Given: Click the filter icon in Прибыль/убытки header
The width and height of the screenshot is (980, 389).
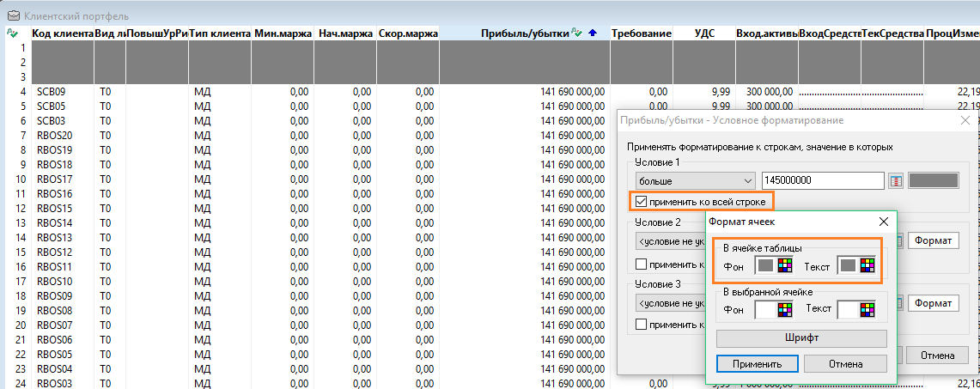Looking at the screenshot, I should (x=577, y=33).
